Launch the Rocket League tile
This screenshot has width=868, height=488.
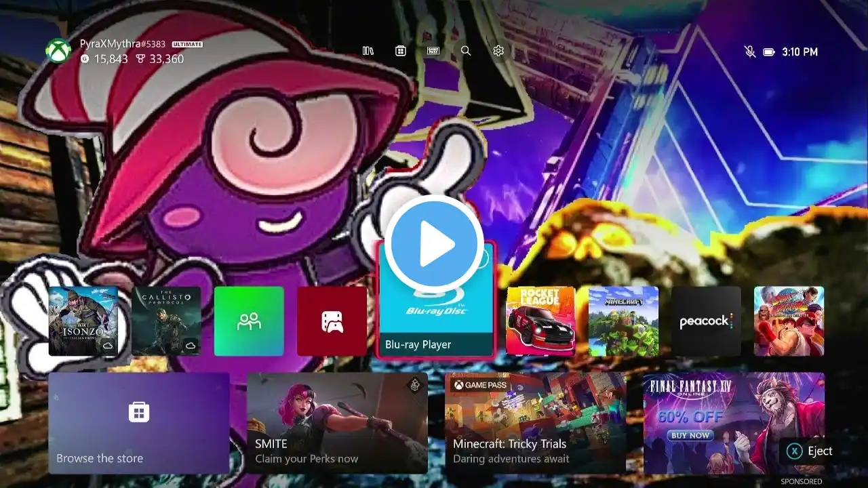(x=540, y=321)
